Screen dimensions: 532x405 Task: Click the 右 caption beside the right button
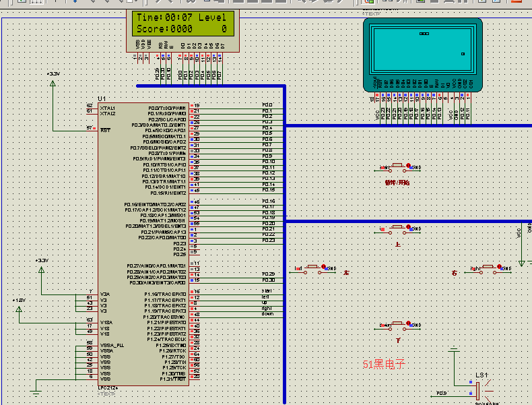455,273
